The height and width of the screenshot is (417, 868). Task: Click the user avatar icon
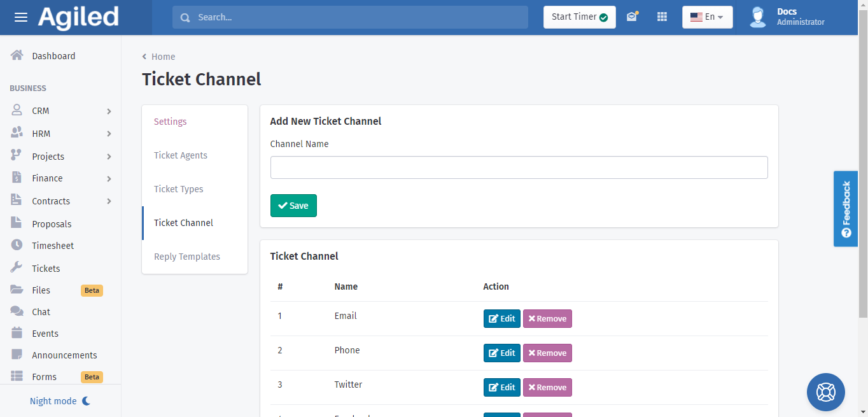coord(757,17)
